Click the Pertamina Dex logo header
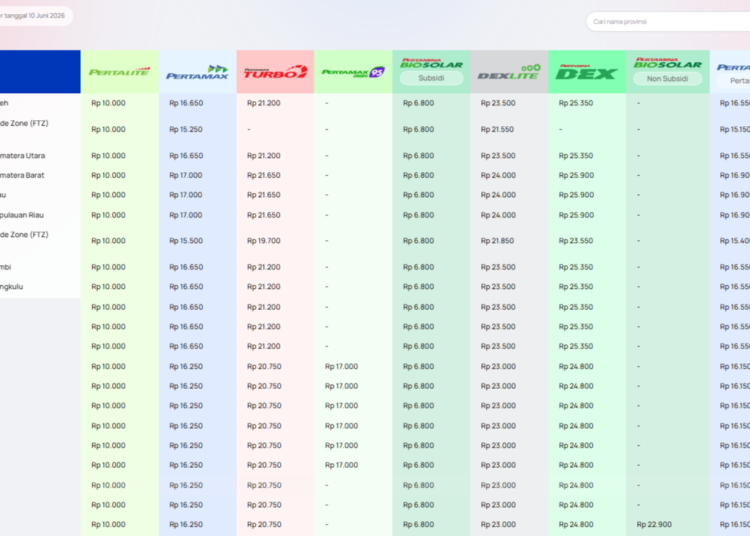750x536 pixels. click(586, 72)
